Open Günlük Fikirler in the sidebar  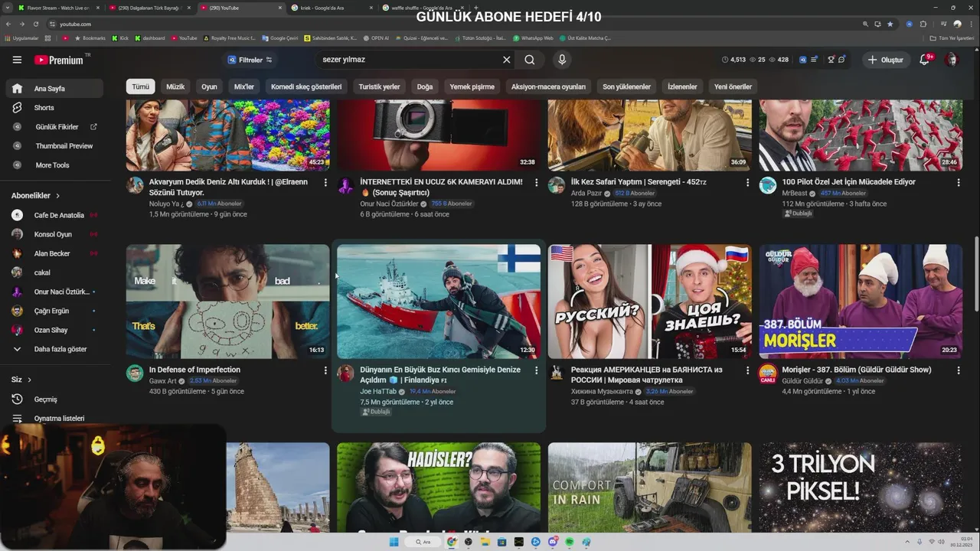click(x=57, y=127)
